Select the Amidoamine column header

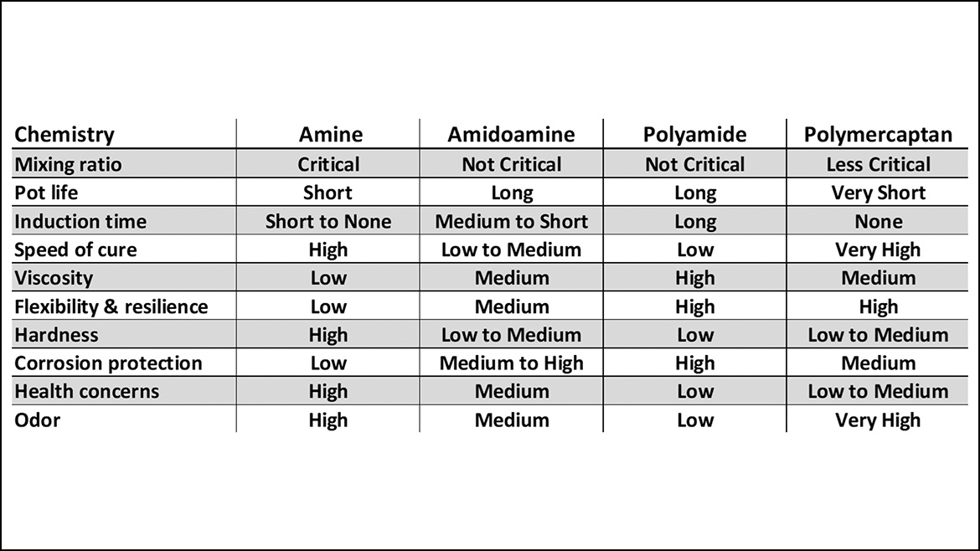pyautogui.click(x=511, y=135)
